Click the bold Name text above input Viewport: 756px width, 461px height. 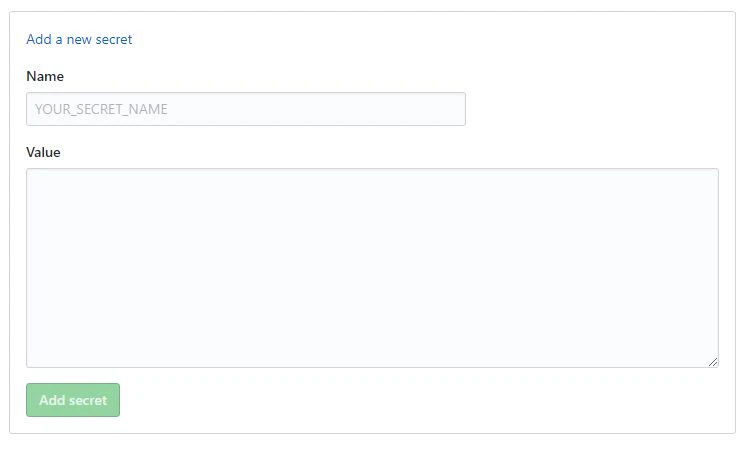(x=45, y=76)
